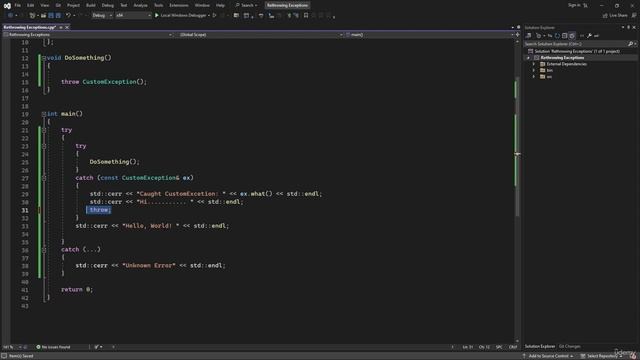This screenshot has height=360, width=640.
Task: Click the Live Share icon
Action: point(605,16)
